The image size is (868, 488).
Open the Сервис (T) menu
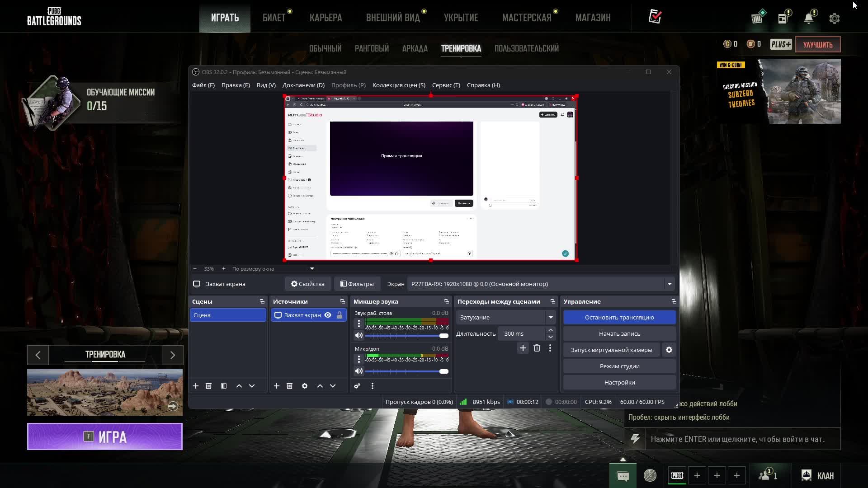click(x=446, y=85)
